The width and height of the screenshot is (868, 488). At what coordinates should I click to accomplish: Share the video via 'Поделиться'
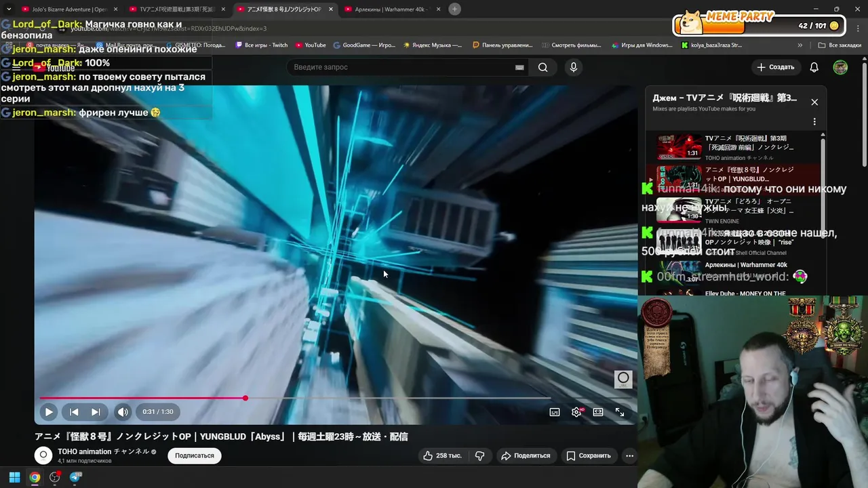click(526, 455)
